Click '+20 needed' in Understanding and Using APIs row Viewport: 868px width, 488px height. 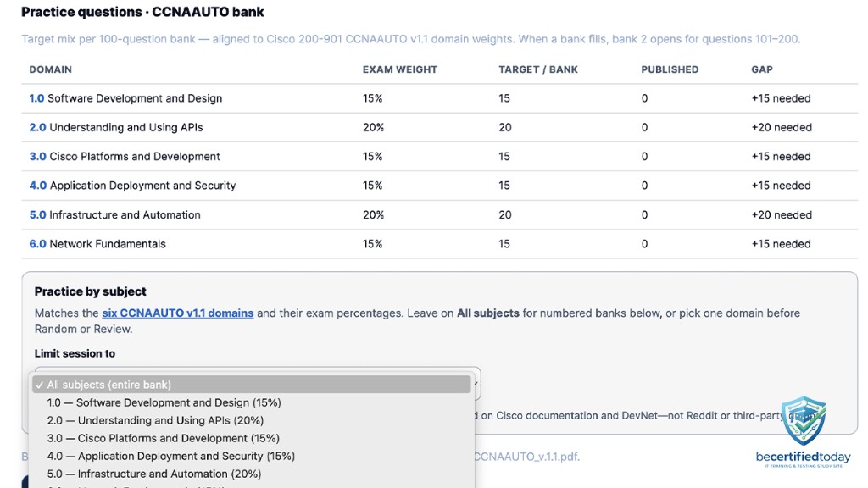click(782, 127)
